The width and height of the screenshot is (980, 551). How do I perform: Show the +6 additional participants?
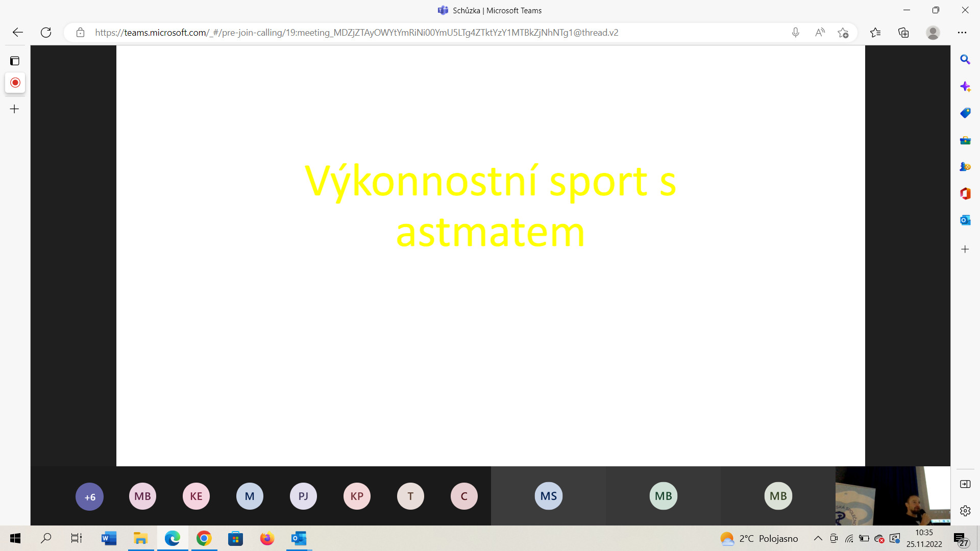pyautogui.click(x=90, y=496)
